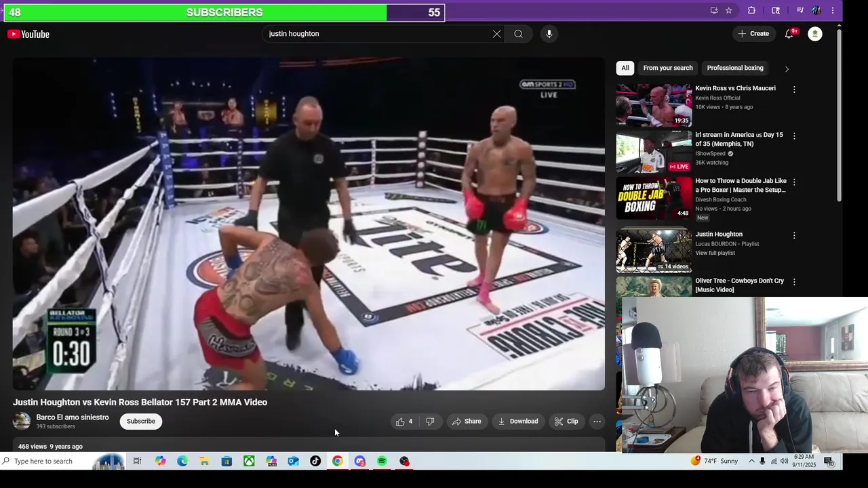The width and height of the screenshot is (868, 488).
Task: Clear the search box with the X
Action: [x=496, y=34]
